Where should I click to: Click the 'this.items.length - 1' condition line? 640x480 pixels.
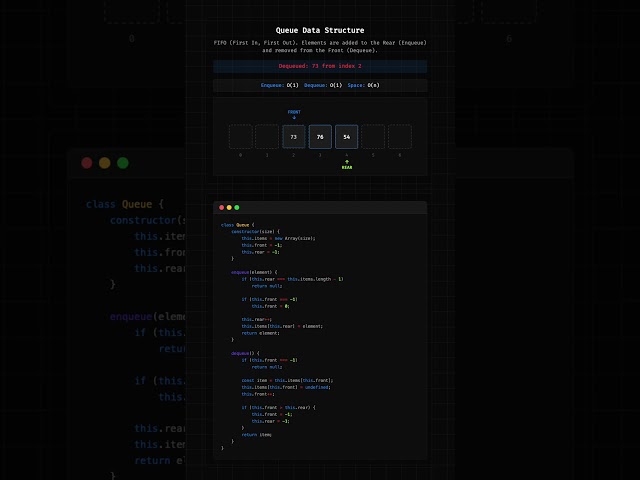click(x=292, y=279)
